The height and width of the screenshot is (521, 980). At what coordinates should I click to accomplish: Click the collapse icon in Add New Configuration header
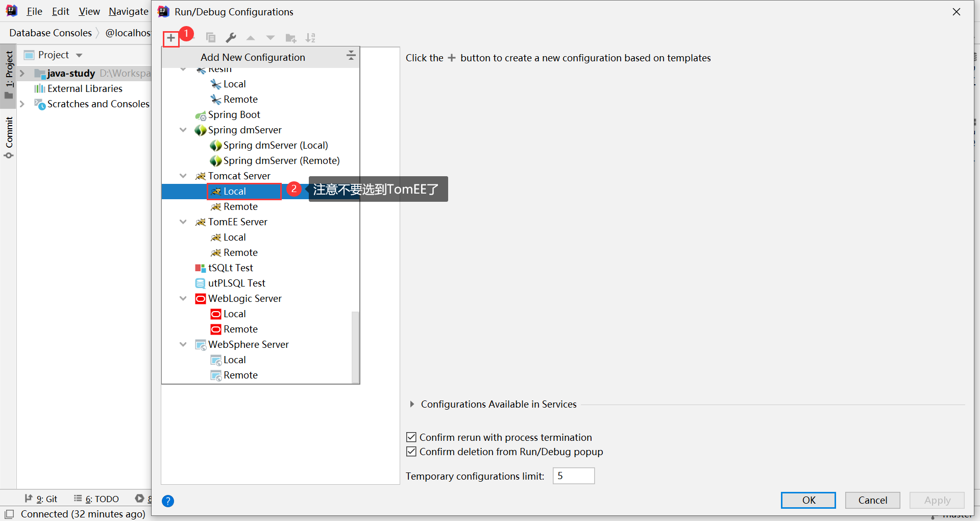[x=351, y=56]
